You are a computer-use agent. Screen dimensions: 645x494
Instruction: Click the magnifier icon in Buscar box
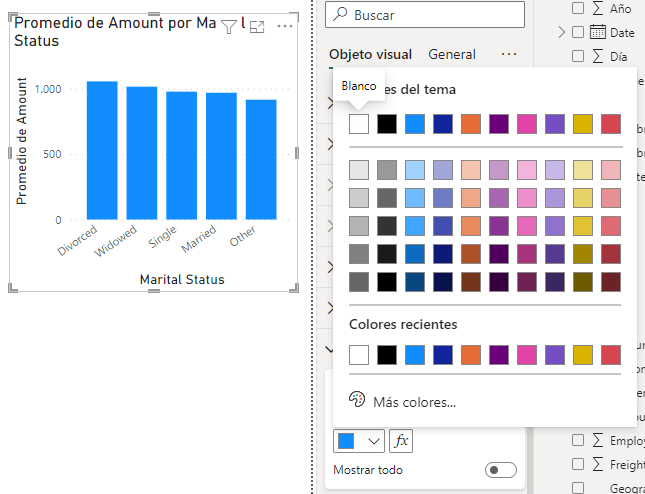pyautogui.click(x=342, y=15)
